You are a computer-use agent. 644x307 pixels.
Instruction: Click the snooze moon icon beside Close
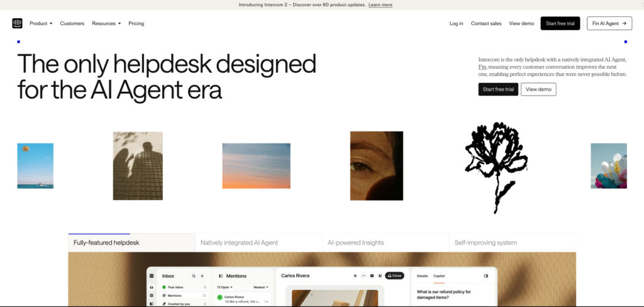380,276
